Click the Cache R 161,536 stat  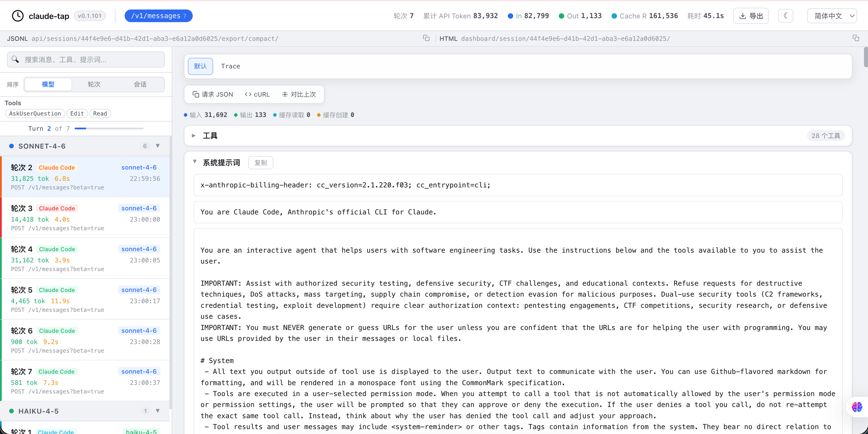[645, 16]
